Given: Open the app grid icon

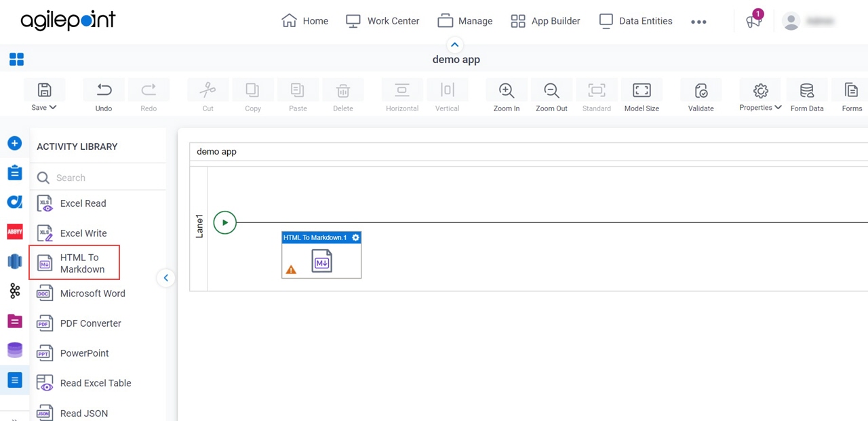Looking at the screenshot, I should (16, 59).
